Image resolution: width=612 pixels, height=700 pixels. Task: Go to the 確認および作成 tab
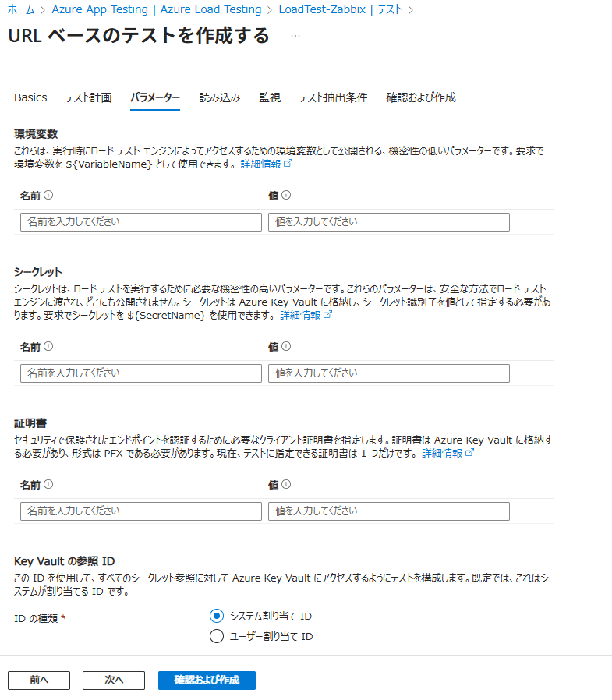click(421, 98)
